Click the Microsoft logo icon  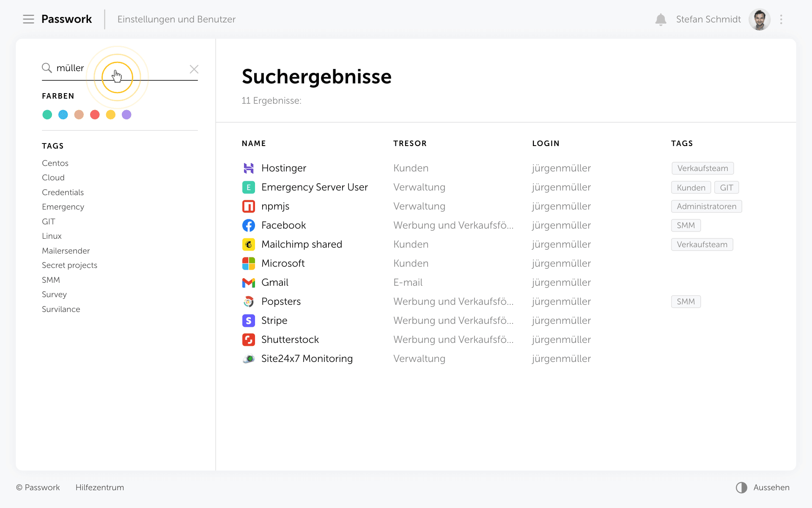249,263
